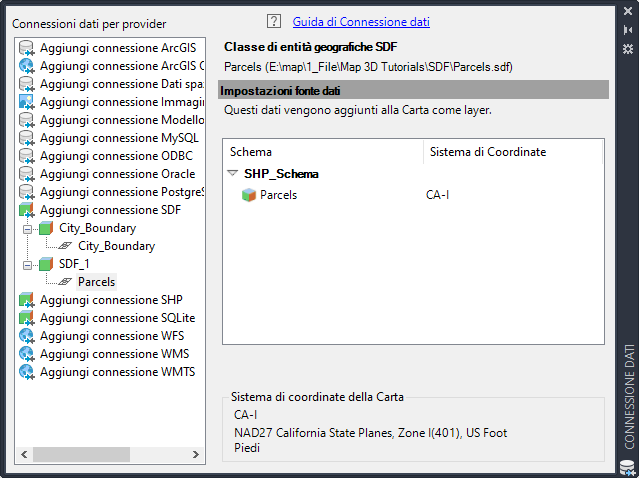The width and height of the screenshot is (639, 478).
Task: Select Aggiungi connessione Oracle
Action: pos(117,174)
